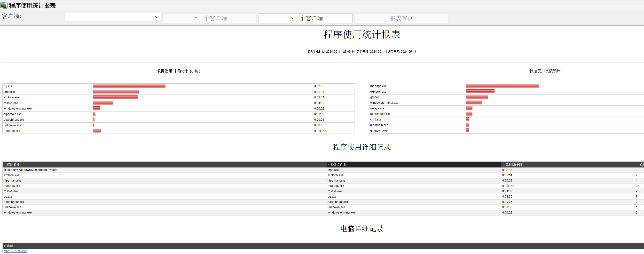
Task: Click the report generation time line
Action: click(361, 51)
